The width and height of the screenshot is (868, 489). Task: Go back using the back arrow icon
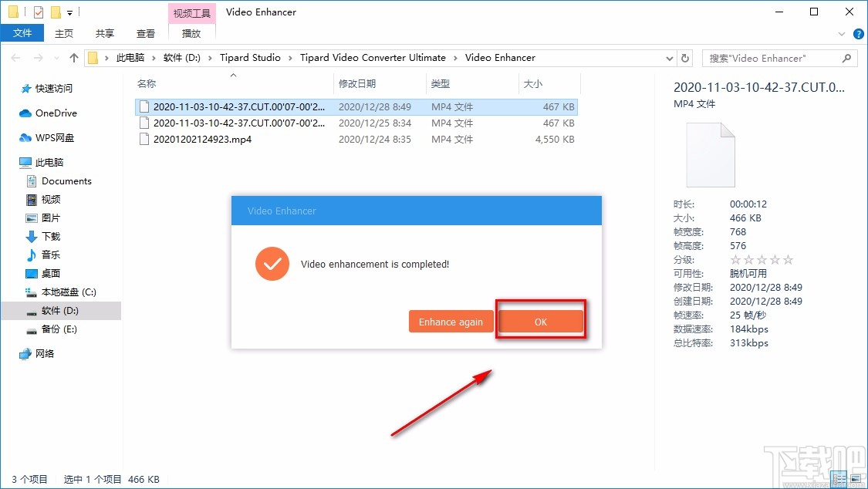click(15, 57)
